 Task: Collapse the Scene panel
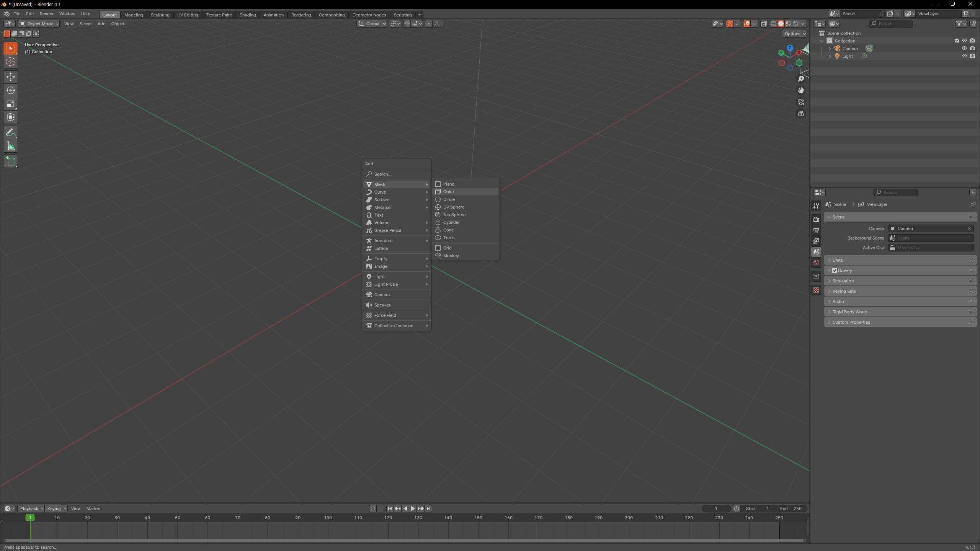pyautogui.click(x=900, y=217)
